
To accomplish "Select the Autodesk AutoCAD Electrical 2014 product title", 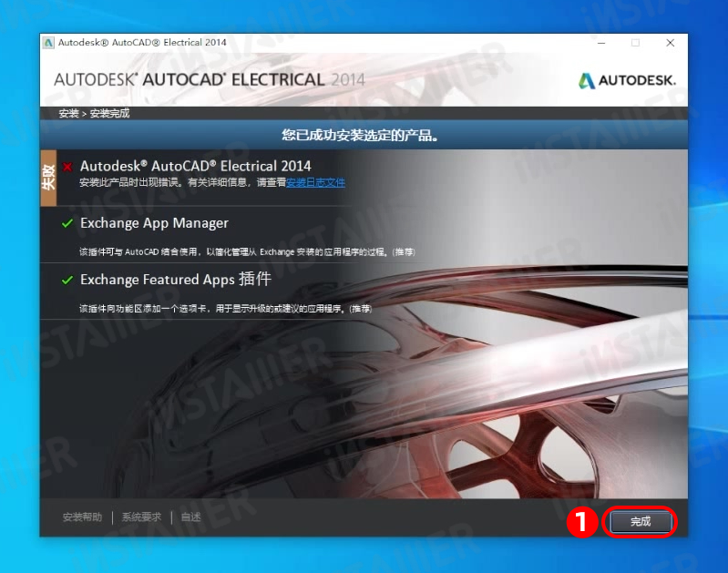I will [196, 166].
